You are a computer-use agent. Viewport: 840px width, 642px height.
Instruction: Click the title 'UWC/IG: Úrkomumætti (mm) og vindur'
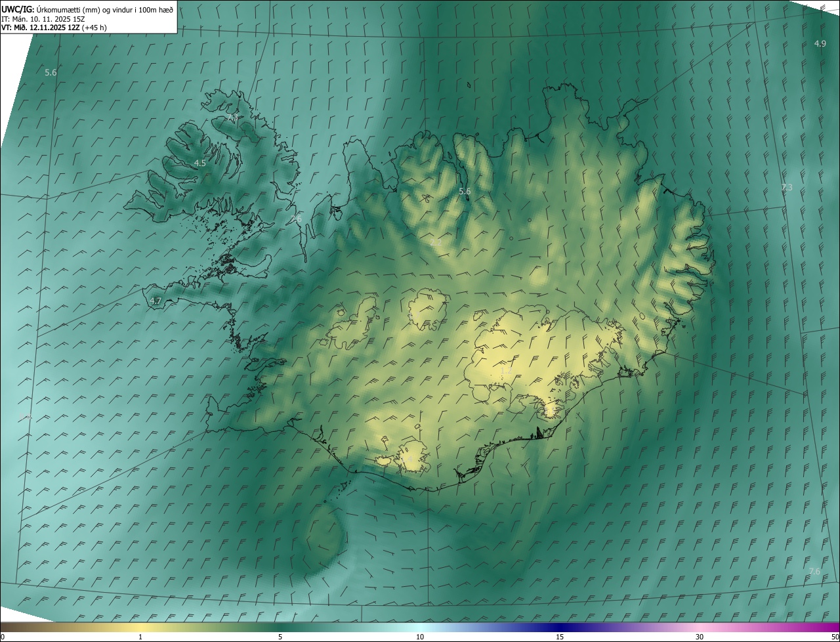pos(87,9)
